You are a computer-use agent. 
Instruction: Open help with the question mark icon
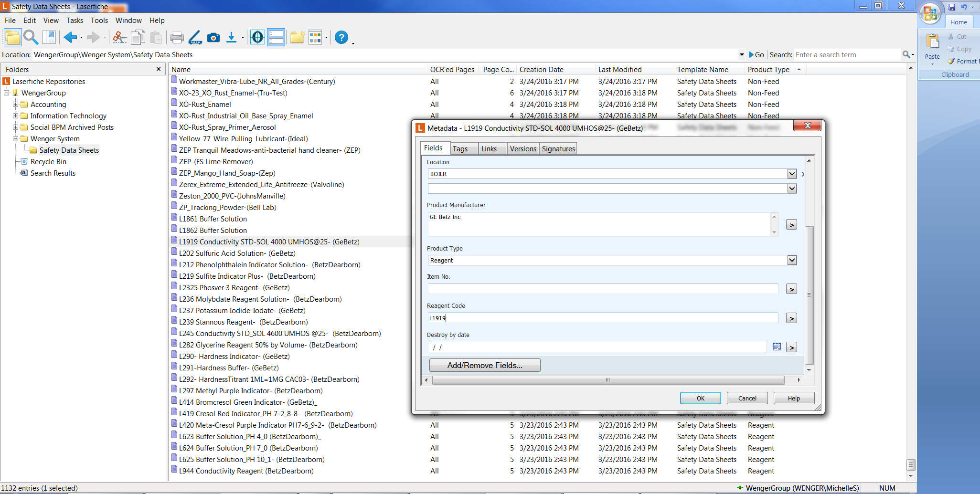pyautogui.click(x=341, y=37)
